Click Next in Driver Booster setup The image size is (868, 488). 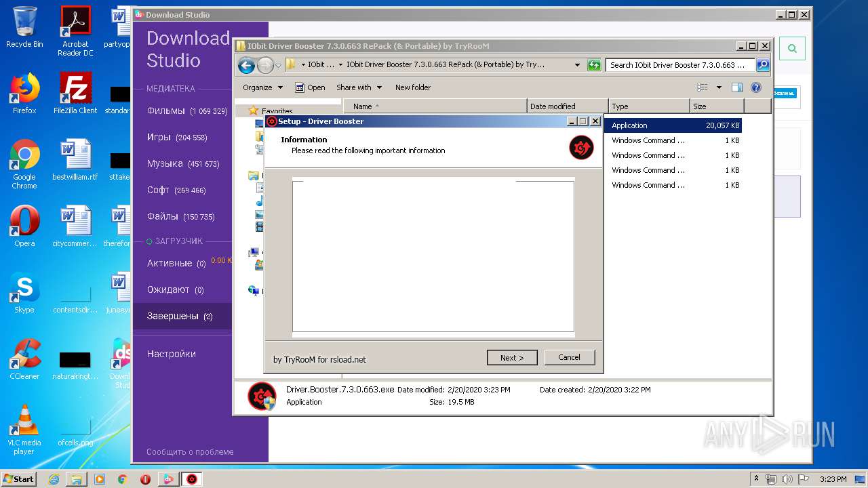point(512,357)
